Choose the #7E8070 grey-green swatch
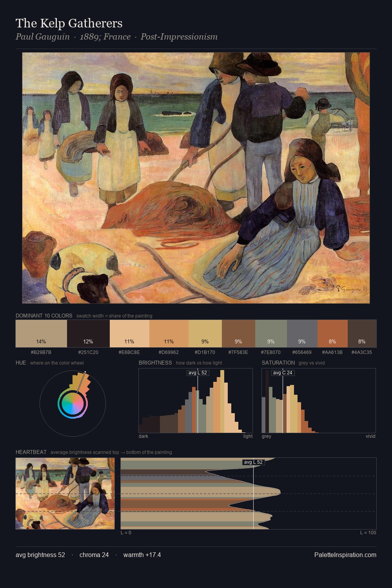392x588 pixels. [271, 334]
